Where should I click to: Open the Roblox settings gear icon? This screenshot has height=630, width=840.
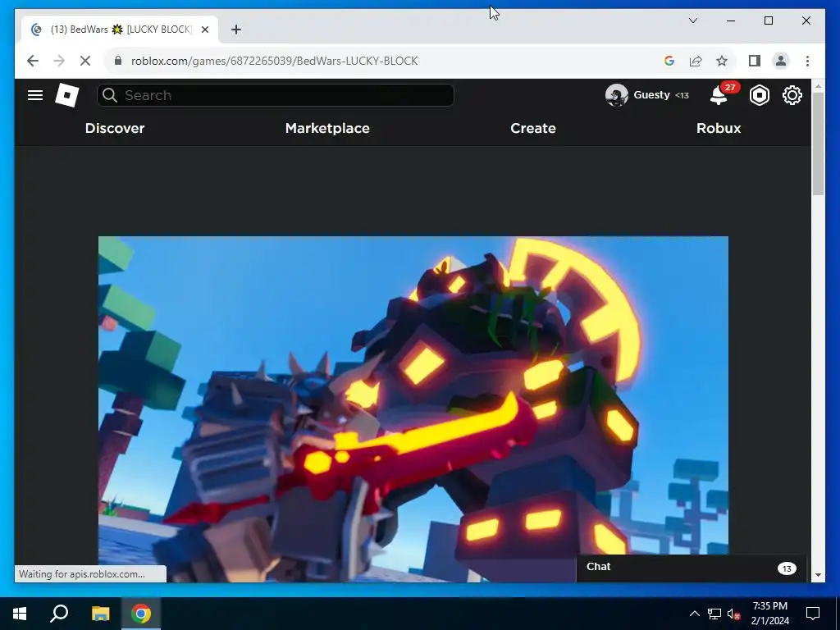tap(792, 95)
